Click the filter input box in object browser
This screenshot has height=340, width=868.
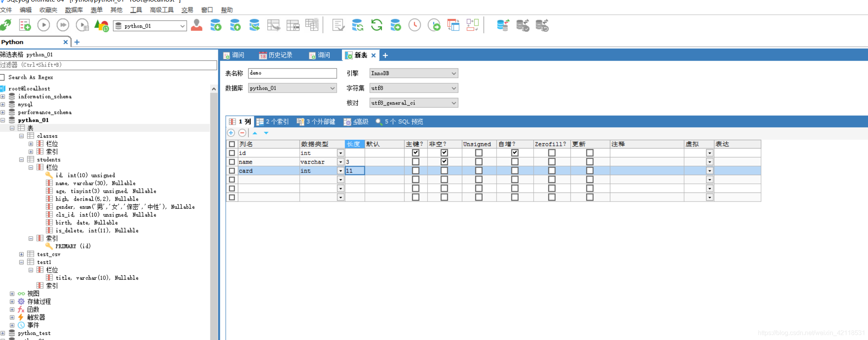click(x=108, y=65)
